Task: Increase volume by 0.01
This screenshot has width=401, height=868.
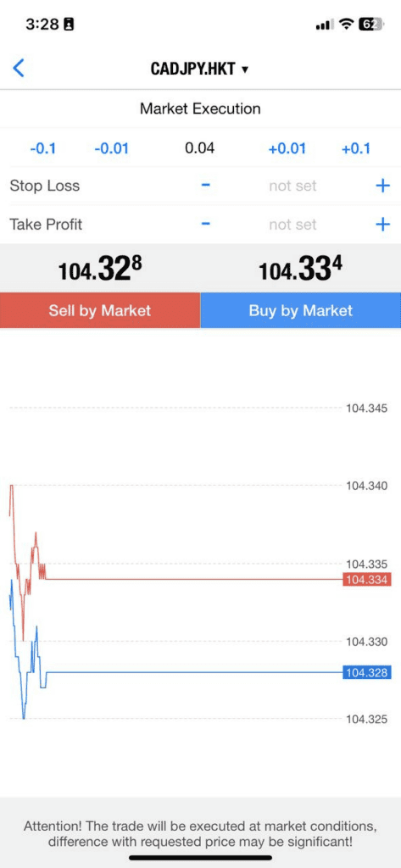Action: pos(287,148)
